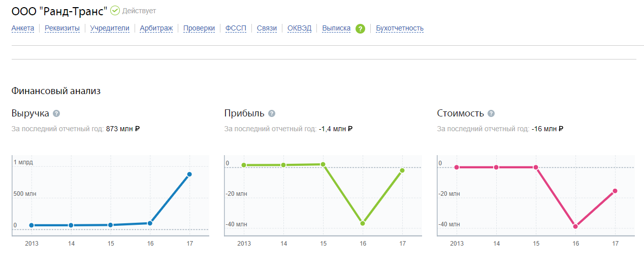Open the Проверки link
Image resolution: width=644 pixels, height=266 pixels.
point(199,28)
